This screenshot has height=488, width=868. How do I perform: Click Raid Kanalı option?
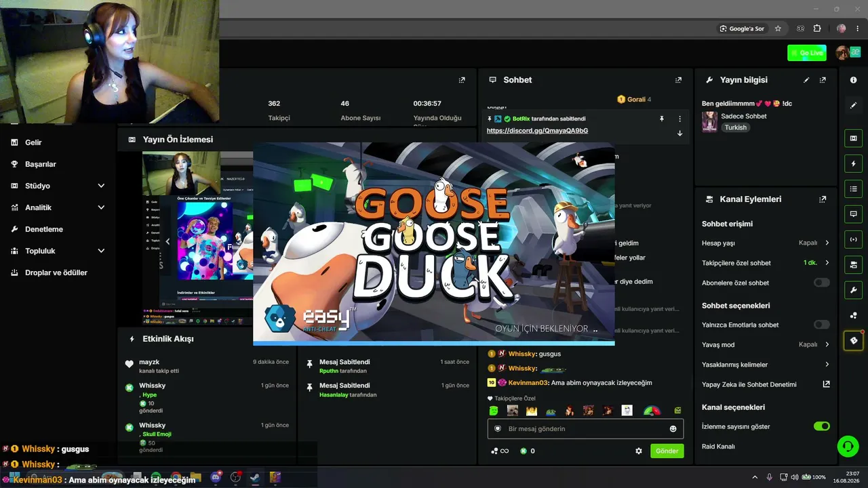tap(718, 447)
